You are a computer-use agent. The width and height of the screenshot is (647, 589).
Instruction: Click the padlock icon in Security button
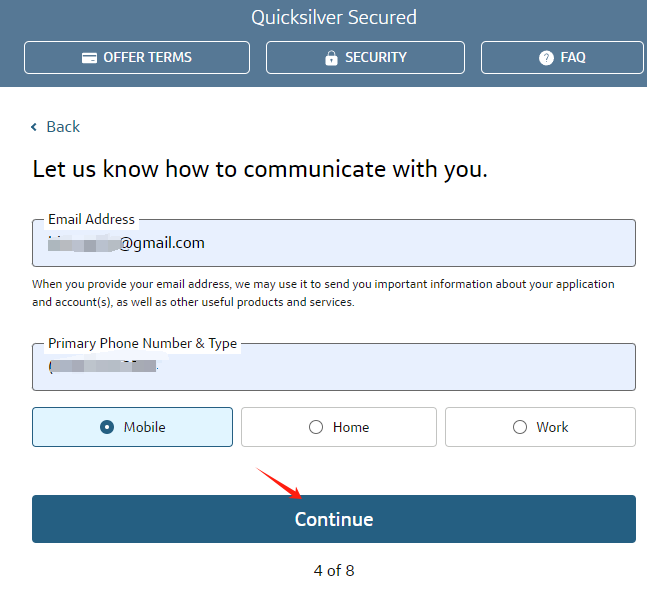coord(331,58)
